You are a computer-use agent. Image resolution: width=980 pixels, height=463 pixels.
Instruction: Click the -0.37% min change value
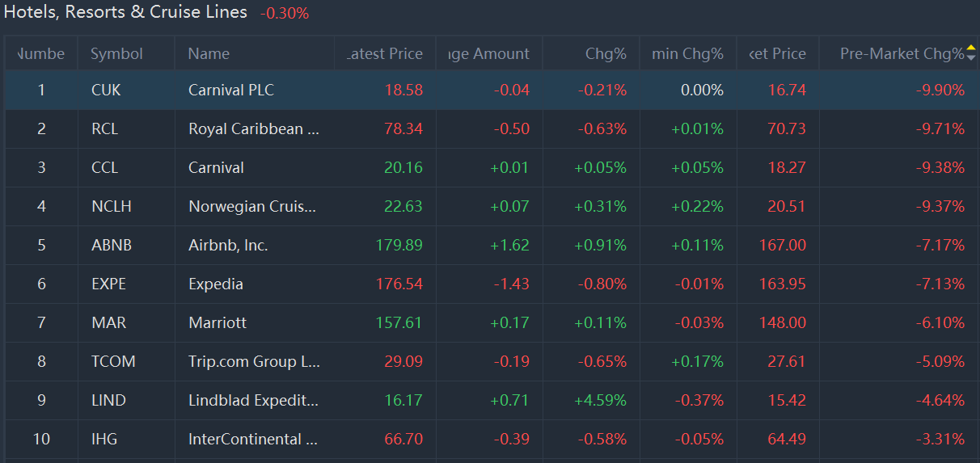click(699, 400)
